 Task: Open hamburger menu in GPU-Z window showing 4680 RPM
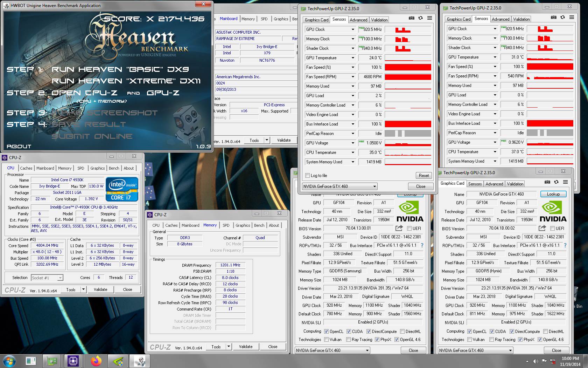tap(429, 18)
